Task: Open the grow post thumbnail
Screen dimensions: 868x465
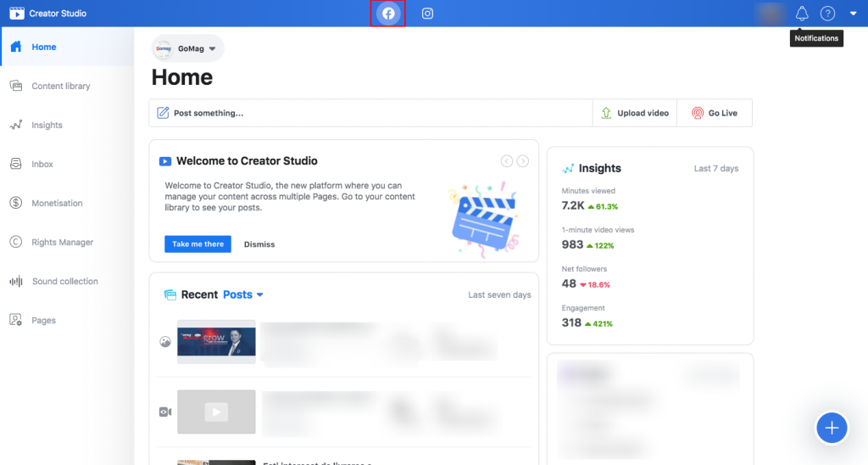Action: pyautogui.click(x=216, y=341)
